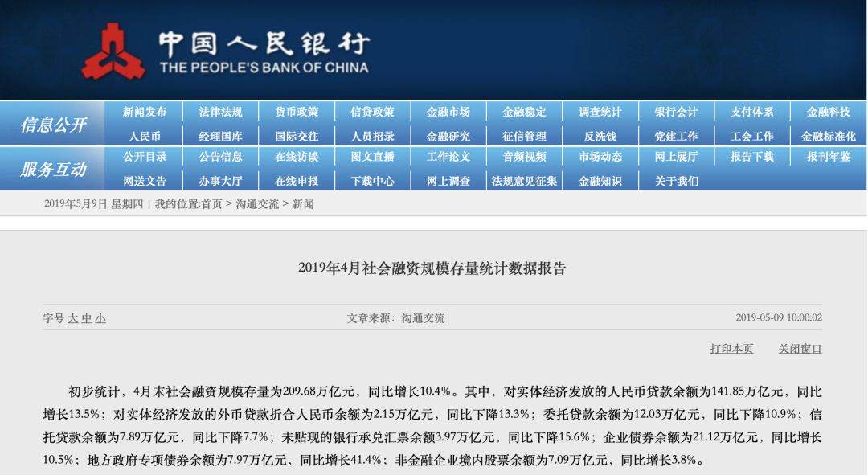Open 网上调查 link
The image size is (868, 475).
click(448, 181)
